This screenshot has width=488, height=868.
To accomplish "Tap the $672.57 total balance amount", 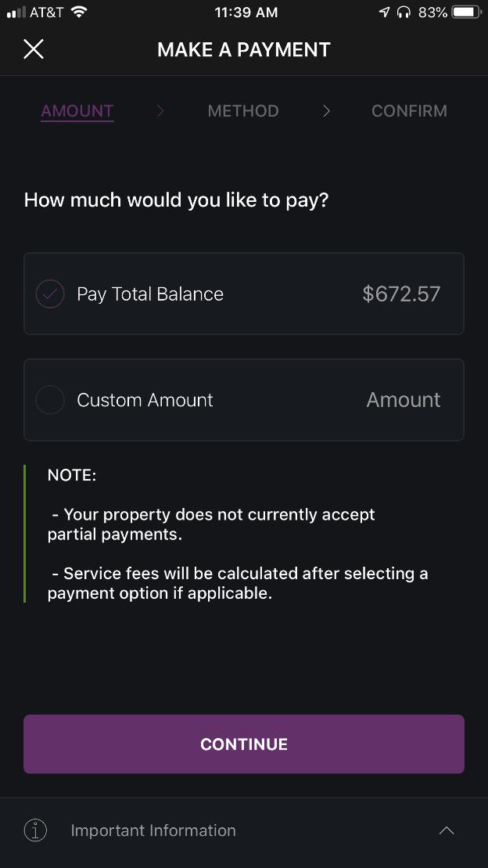I will 401,294.
